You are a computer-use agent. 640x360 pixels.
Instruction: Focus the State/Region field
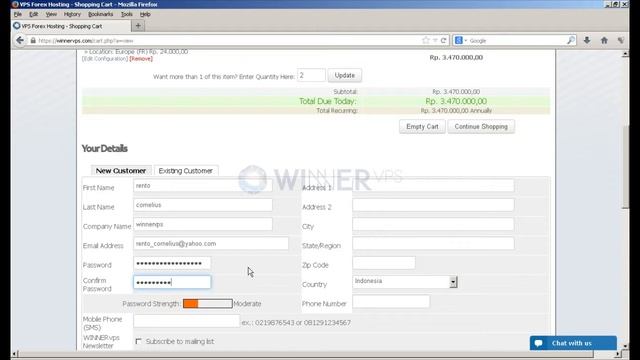coord(433,244)
